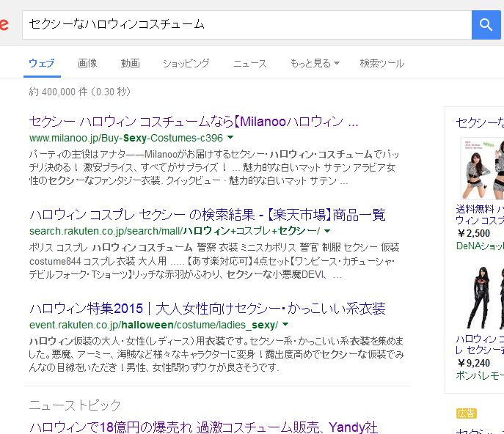Image resolution: width=504 pixels, height=434 pixels.
Task: Click the search.rakuten.co.jp green URL text
Action: pos(175,231)
